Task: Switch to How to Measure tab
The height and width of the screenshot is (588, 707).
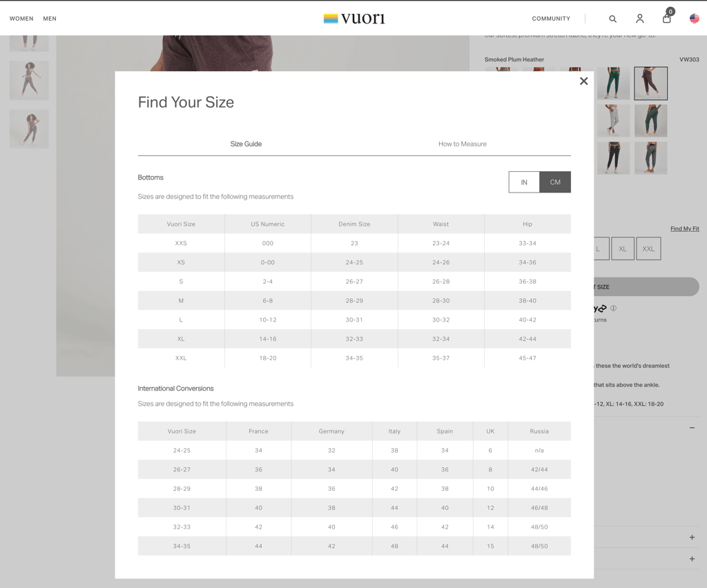Action: point(462,144)
